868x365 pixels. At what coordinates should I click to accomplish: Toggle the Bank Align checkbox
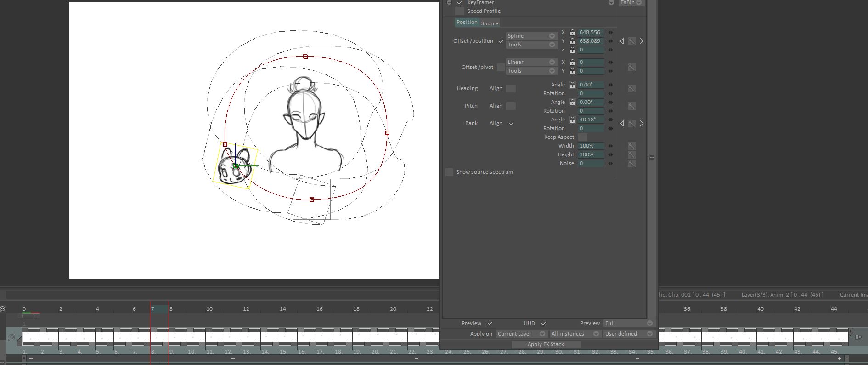pos(511,124)
